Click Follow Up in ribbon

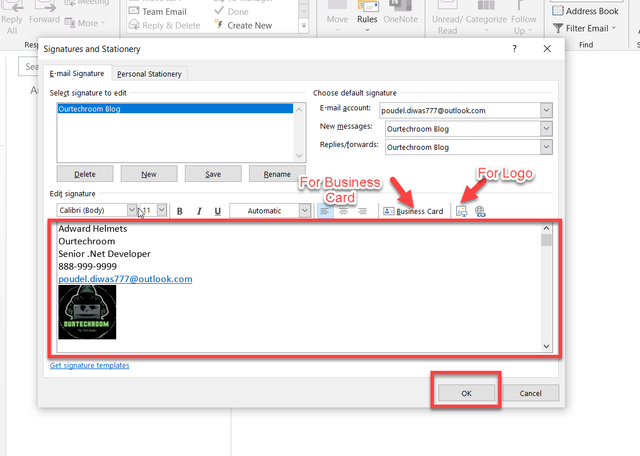click(x=523, y=17)
